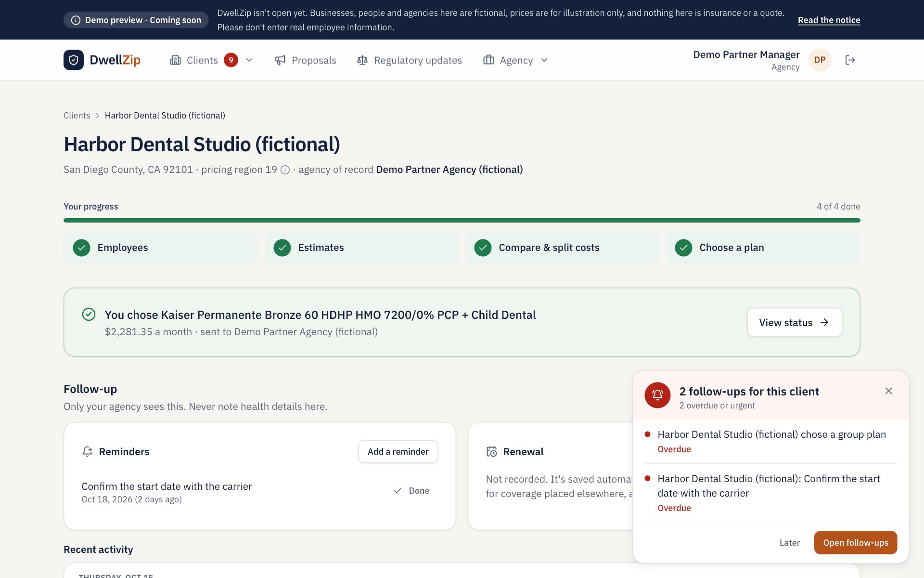Click 'Demo Partner Agency (fictional)' agency of record
Viewport: 924px width, 578px height.
point(449,170)
